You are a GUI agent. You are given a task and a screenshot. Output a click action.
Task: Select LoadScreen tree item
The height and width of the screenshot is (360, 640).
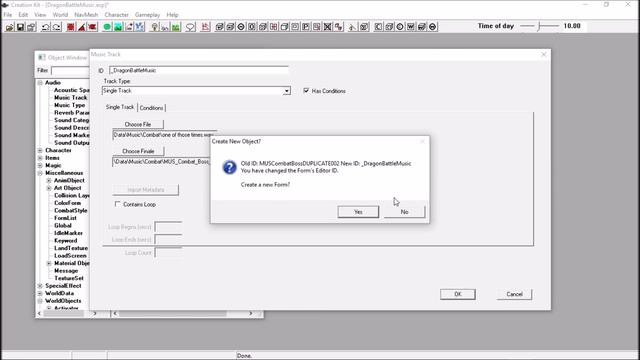click(x=70, y=256)
